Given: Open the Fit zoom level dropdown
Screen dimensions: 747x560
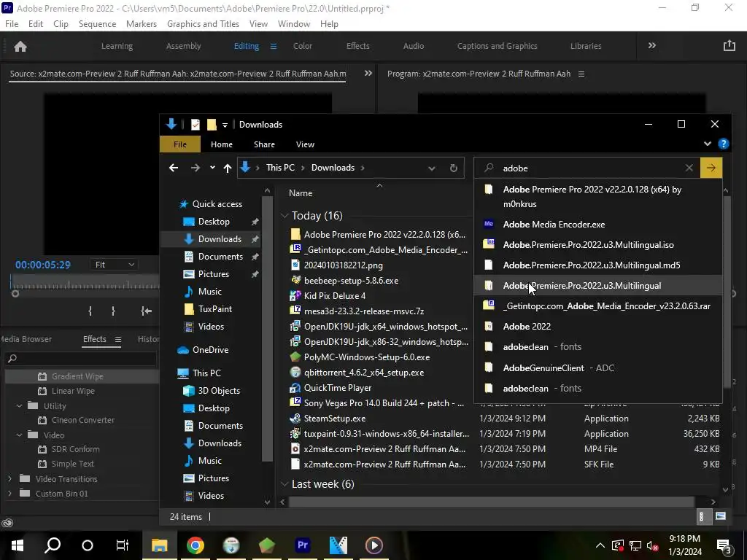Looking at the screenshot, I should (x=114, y=265).
